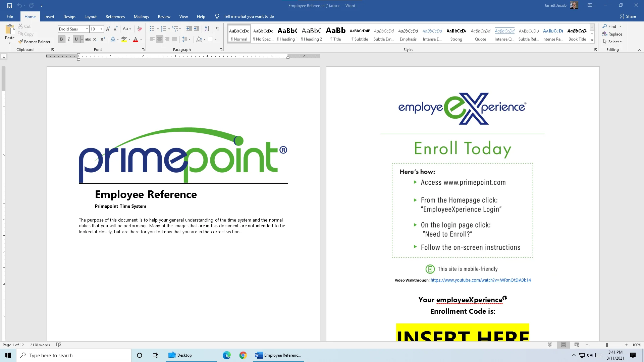Screen dimensions: 644x362
Task: Center align the paragraph
Action: coord(160,39)
